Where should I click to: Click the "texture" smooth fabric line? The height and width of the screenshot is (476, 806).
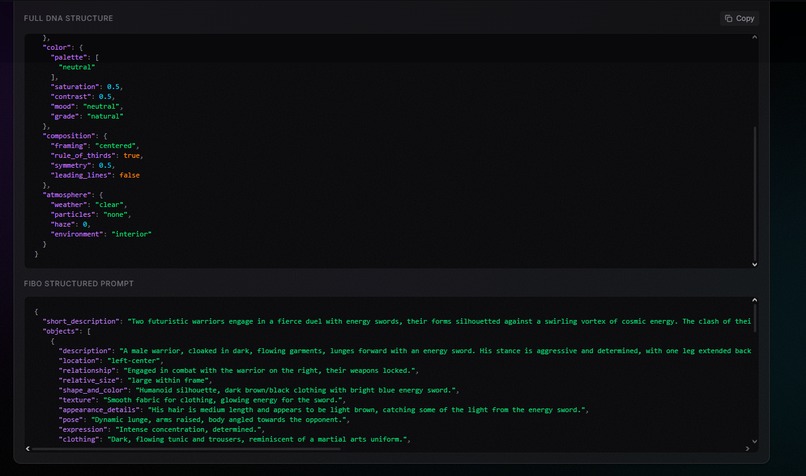(x=203, y=400)
